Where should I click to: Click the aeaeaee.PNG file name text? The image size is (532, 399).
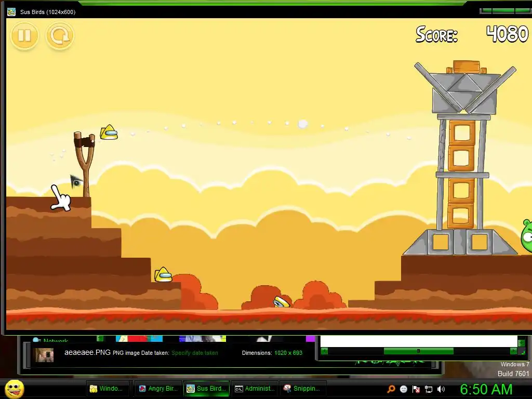[87, 352]
